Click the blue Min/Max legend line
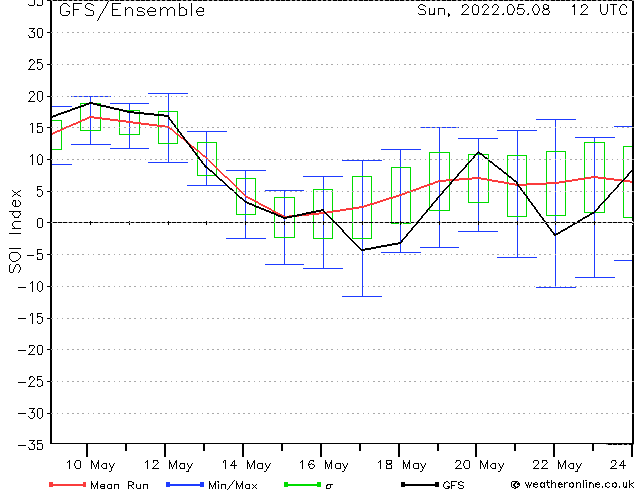The width and height of the screenshot is (634, 490). pyautogui.click(x=185, y=484)
